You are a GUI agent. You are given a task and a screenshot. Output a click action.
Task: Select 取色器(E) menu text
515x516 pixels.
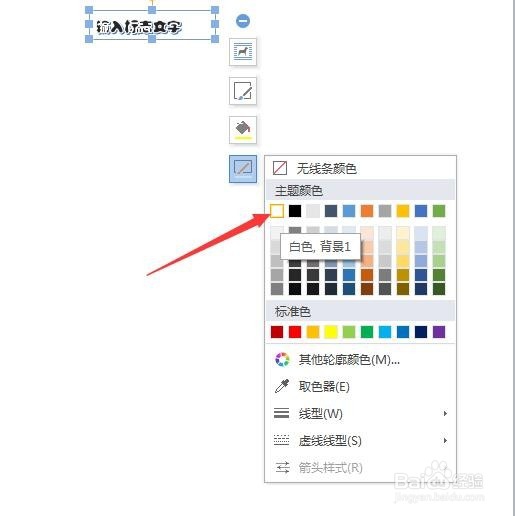(x=324, y=387)
